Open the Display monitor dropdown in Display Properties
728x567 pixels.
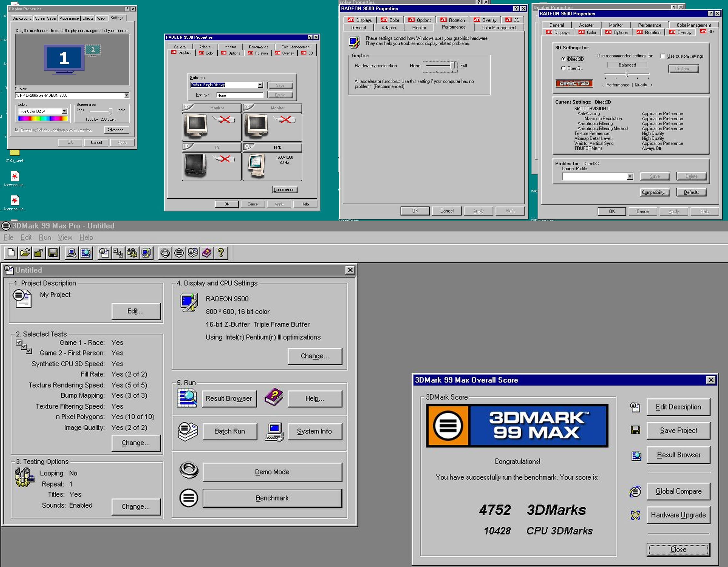tap(127, 95)
